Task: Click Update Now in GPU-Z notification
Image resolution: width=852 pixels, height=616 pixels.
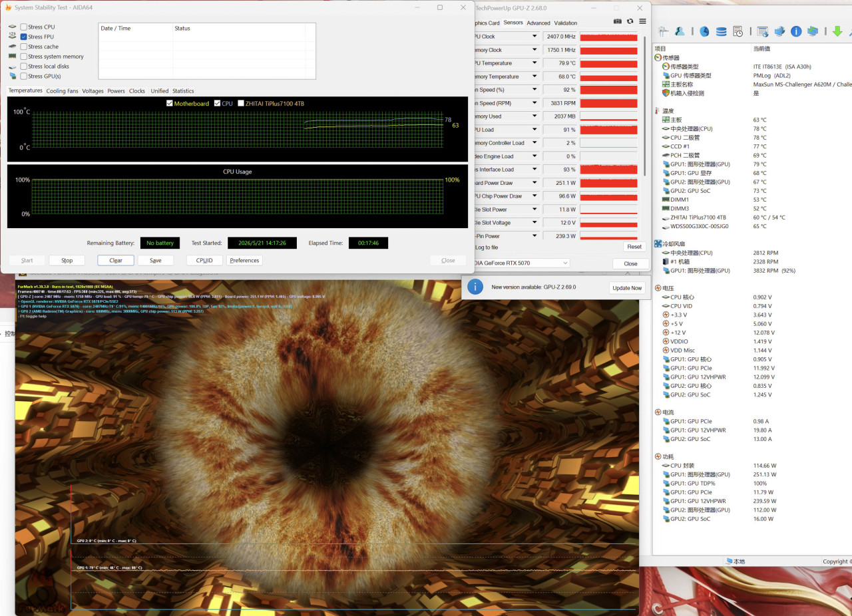Action: pos(627,288)
